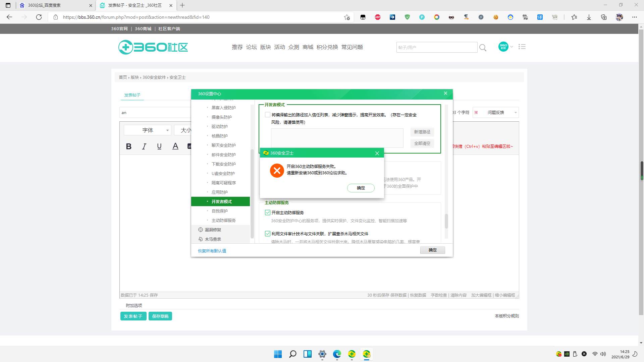644x362 pixels.
Task: Click the 360社区 user avatar icon
Action: tap(503, 47)
